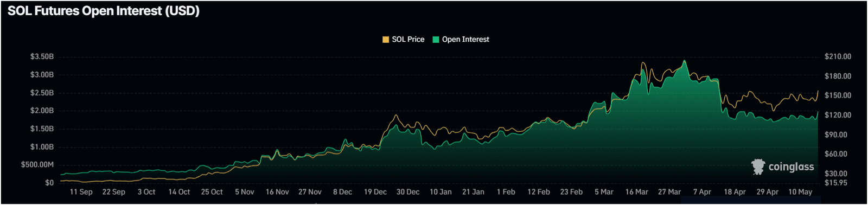Pick the 19 Dec date label
This screenshot has height=205, width=868.
pos(375,192)
